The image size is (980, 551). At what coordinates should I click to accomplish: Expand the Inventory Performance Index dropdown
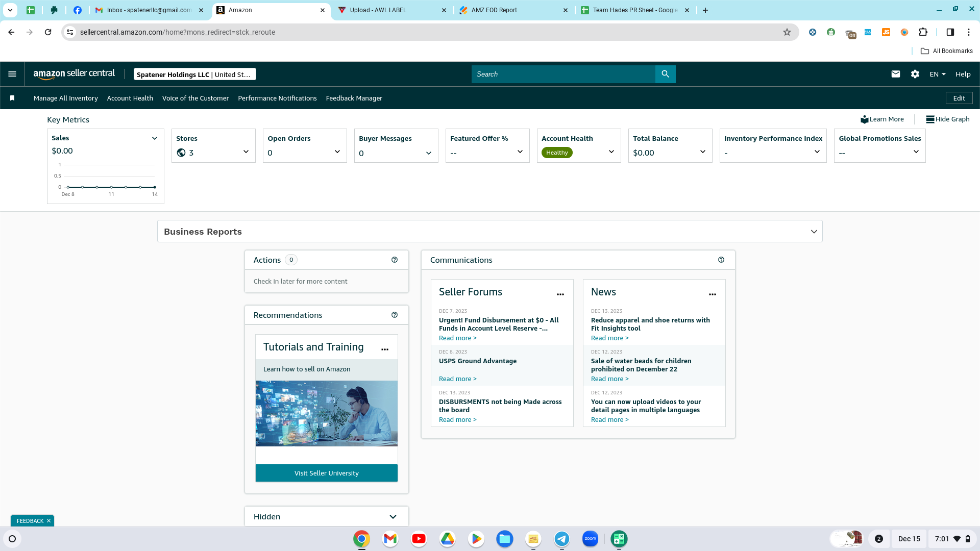(817, 152)
